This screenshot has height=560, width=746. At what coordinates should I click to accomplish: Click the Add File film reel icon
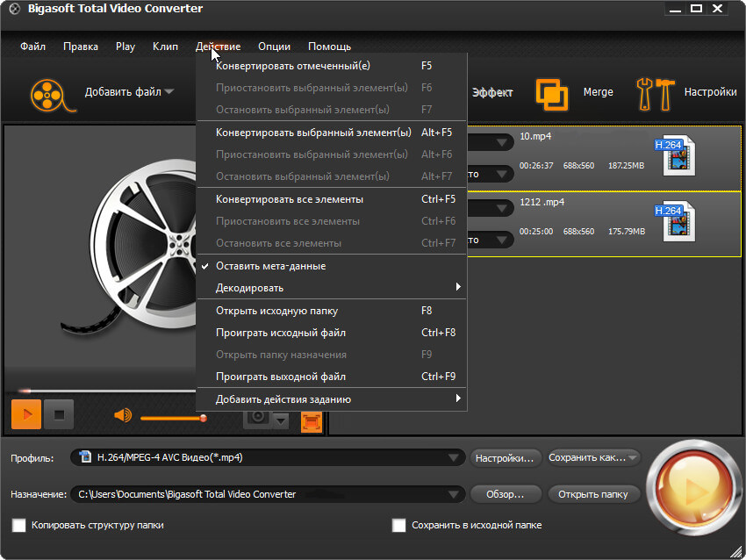tap(49, 93)
